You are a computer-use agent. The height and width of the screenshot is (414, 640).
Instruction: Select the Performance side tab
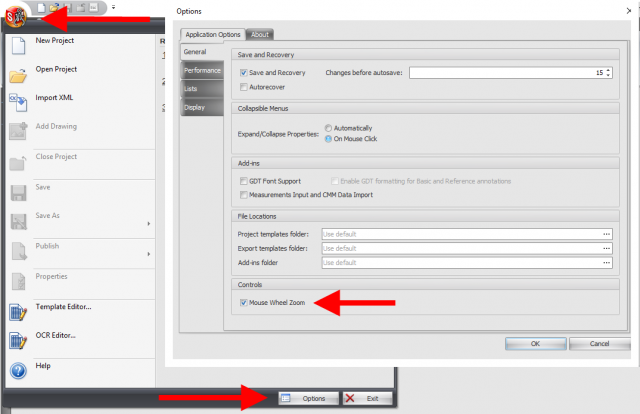tap(202, 70)
